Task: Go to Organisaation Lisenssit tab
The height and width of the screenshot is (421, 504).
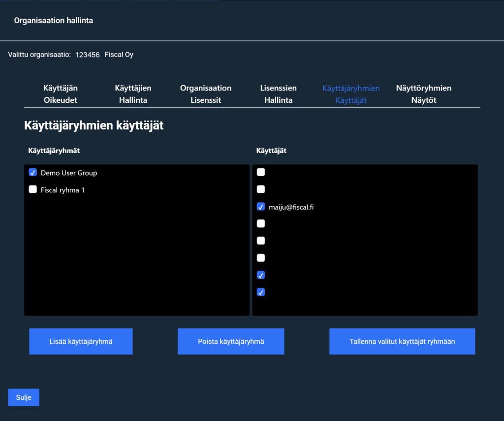Action: coord(206,94)
